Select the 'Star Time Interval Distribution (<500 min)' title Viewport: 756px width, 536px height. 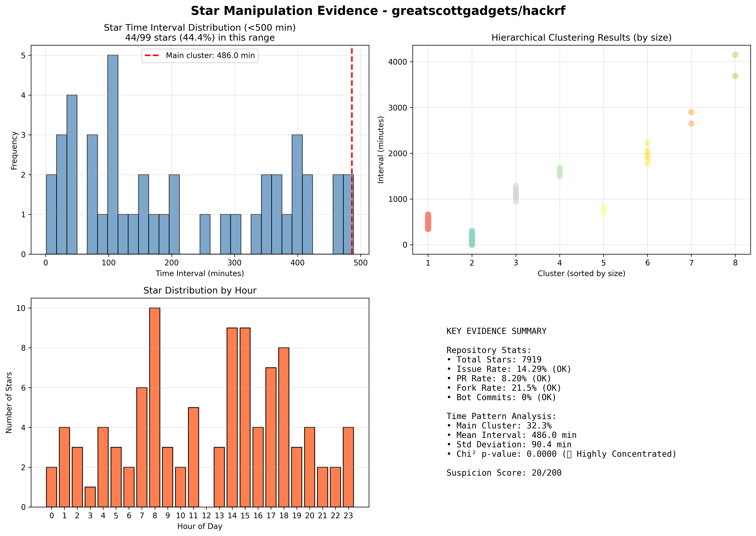(200, 28)
